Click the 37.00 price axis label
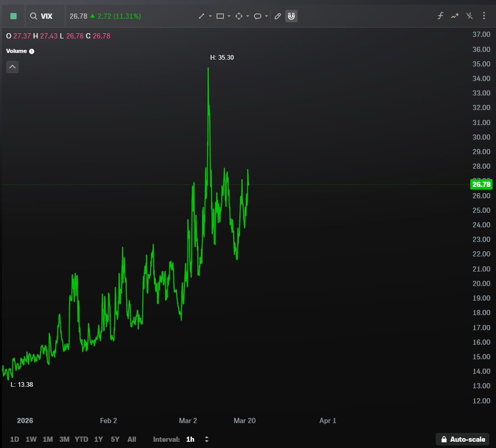Image resolution: width=496 pixels, height=448 pixels. pos(481,34)
